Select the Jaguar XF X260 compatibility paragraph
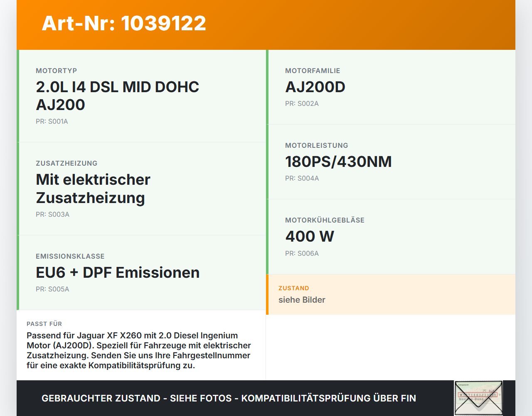The width and height of the screenshot is (532, 416). pyautogui.click(x=139, y=350)
